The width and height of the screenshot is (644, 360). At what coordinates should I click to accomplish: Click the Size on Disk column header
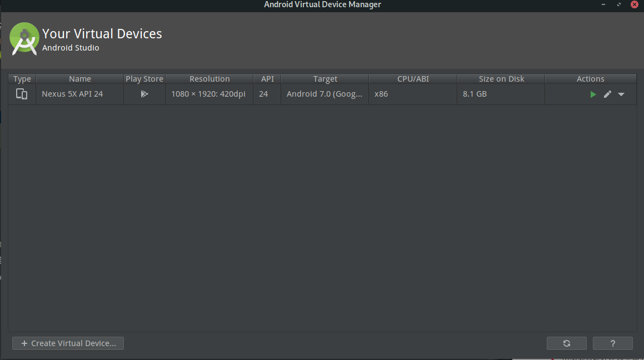(x=501, y=79)
